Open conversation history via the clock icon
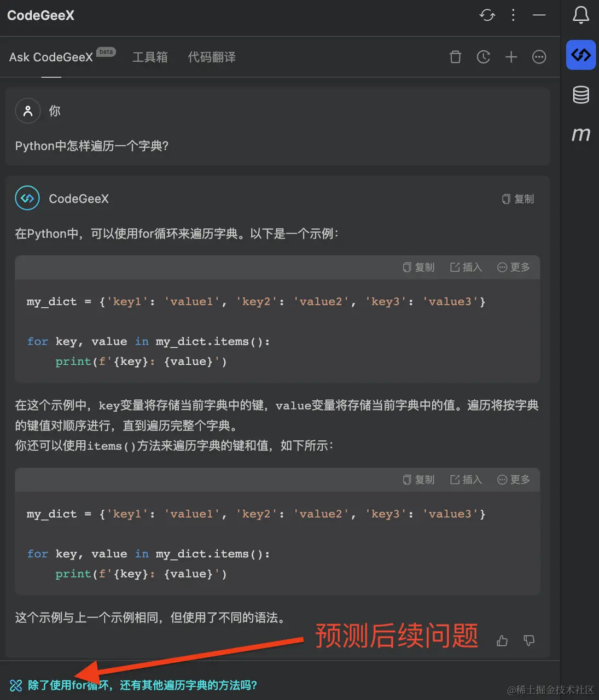Image resolution: width=599 pixels, height=700 pixels. click(x=484, y=57)
